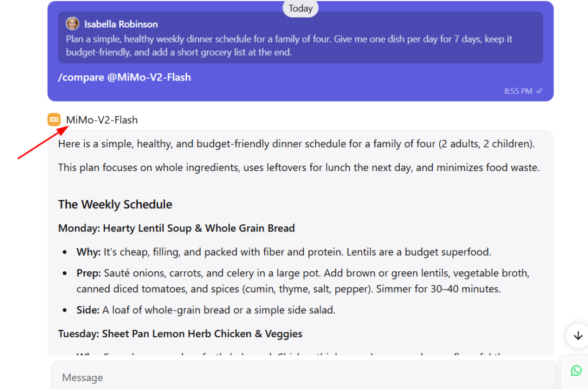Select the quoted dinner schedule prompt block
Screen dimensions: 588x389
tap(300, 37)
